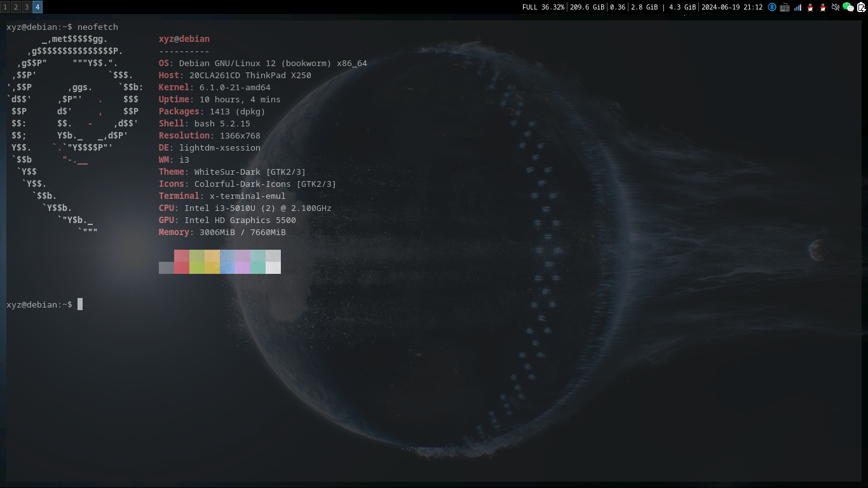Click the 'GPU: Intel HD Graphics 5500' line

tap(227, 220)
